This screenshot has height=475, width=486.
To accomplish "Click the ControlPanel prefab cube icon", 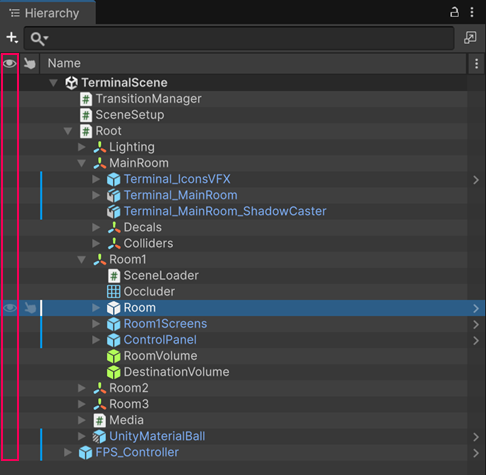I will point(114,340).
